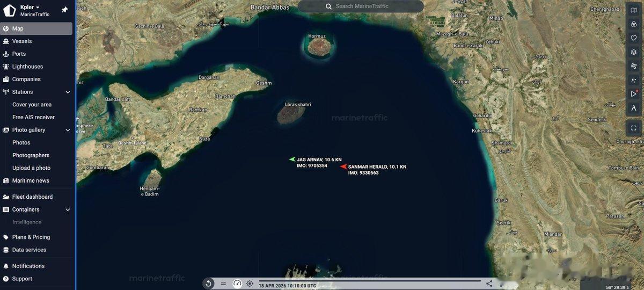This screenshot has width=644, height=290.
Task: Open the map layers stack icon
Action: 634,52
